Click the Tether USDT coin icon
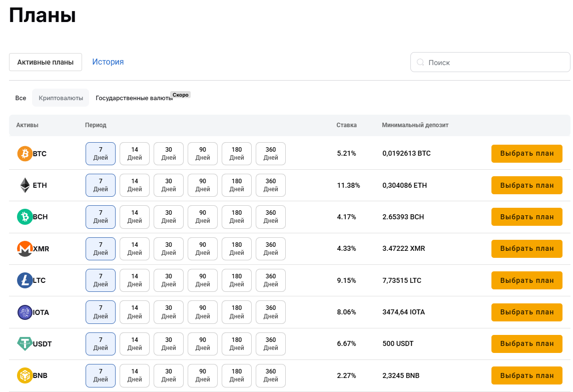The width and height of the screenshot is (573, 392). pos(25,344)
